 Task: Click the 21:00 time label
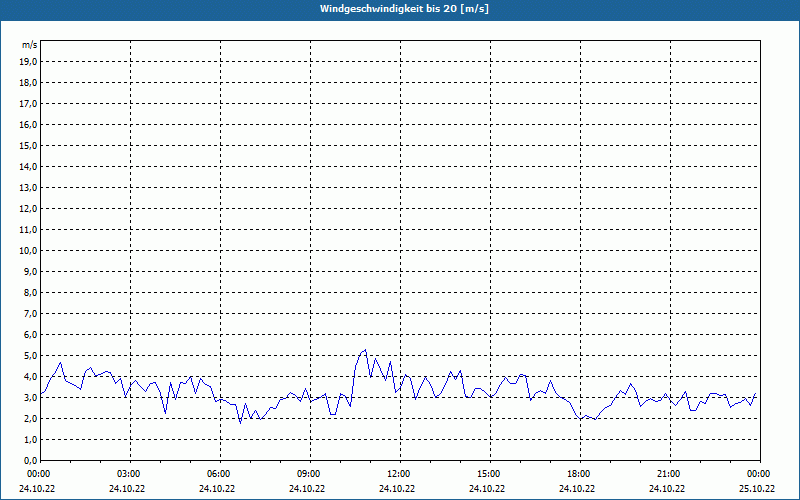click(669, 473)
